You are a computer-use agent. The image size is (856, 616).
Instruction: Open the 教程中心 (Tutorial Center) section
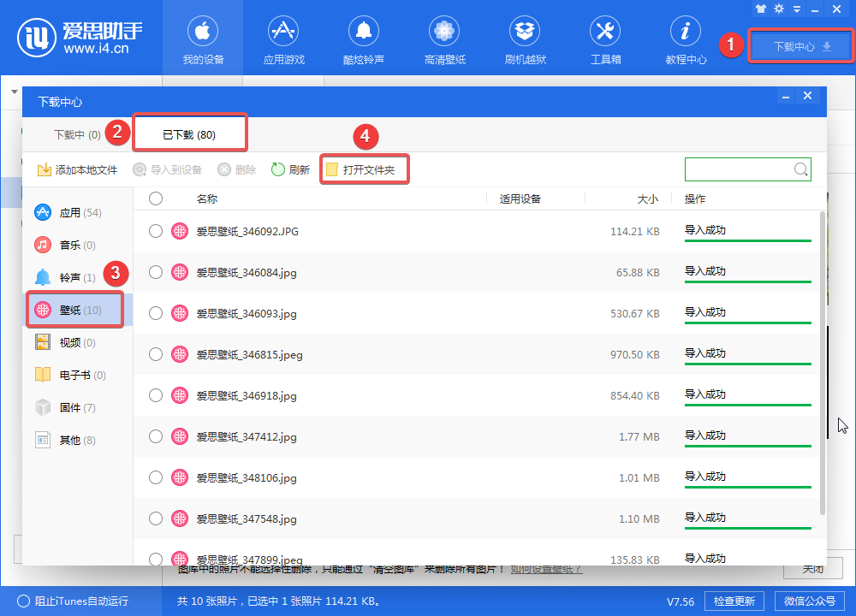click(685, 38)
